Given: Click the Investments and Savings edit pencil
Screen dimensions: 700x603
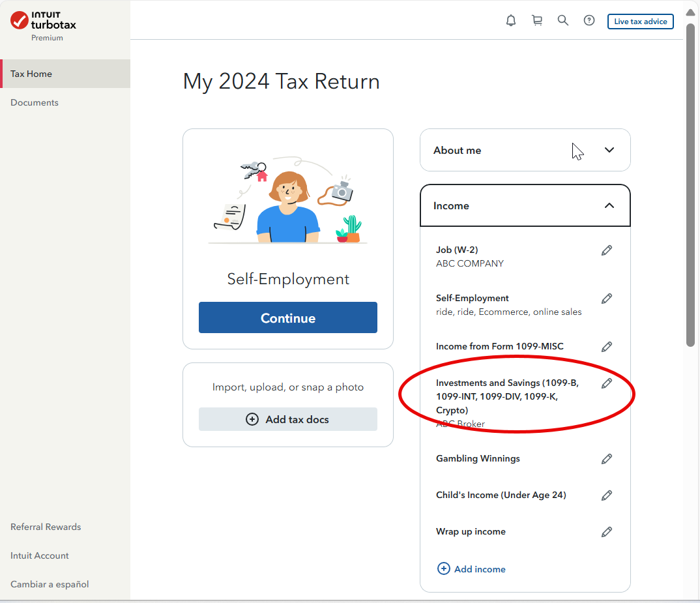Looking at the screenshot, I should (607, 383).
